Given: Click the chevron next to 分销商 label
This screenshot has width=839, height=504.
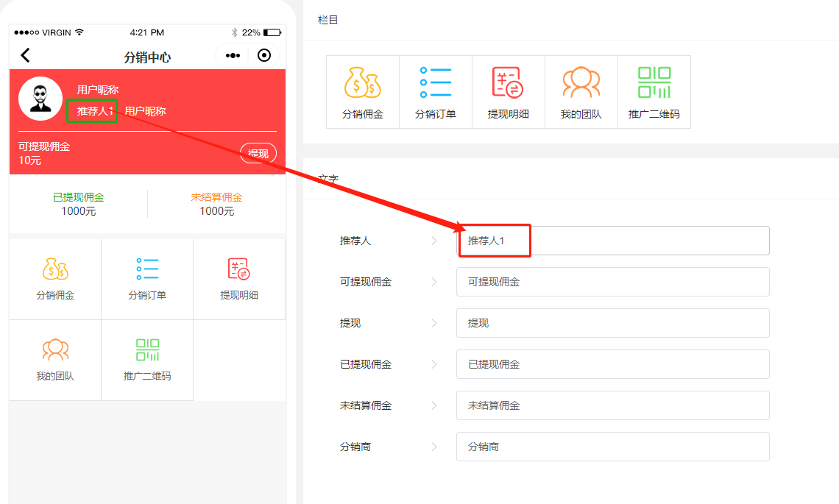Looking at the screenshot, I should point(434,447).
